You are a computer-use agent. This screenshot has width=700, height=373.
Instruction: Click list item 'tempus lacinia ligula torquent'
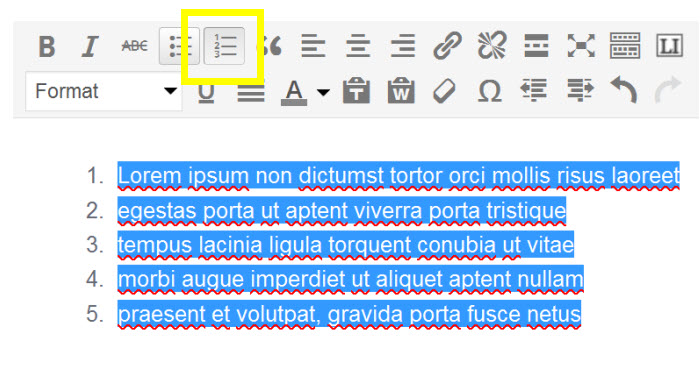(x=346, y=245)
